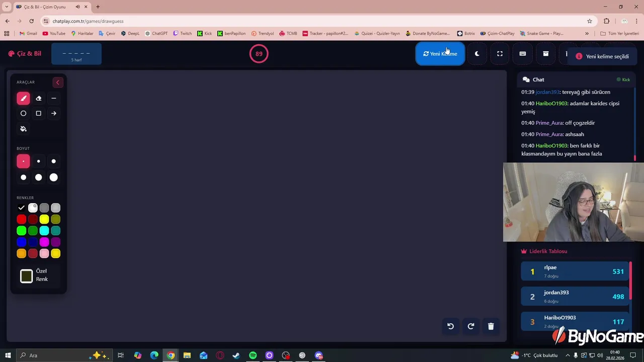Toggle dark mode moon icon
The width and height of the screenshot is (644, 362).
(477, 54)
